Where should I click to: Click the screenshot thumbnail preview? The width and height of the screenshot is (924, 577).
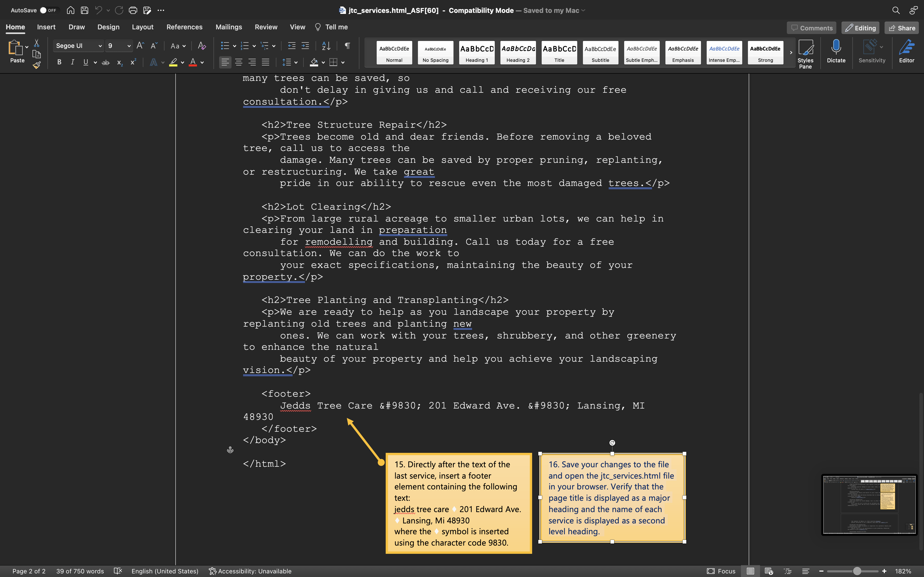(869, 505)
